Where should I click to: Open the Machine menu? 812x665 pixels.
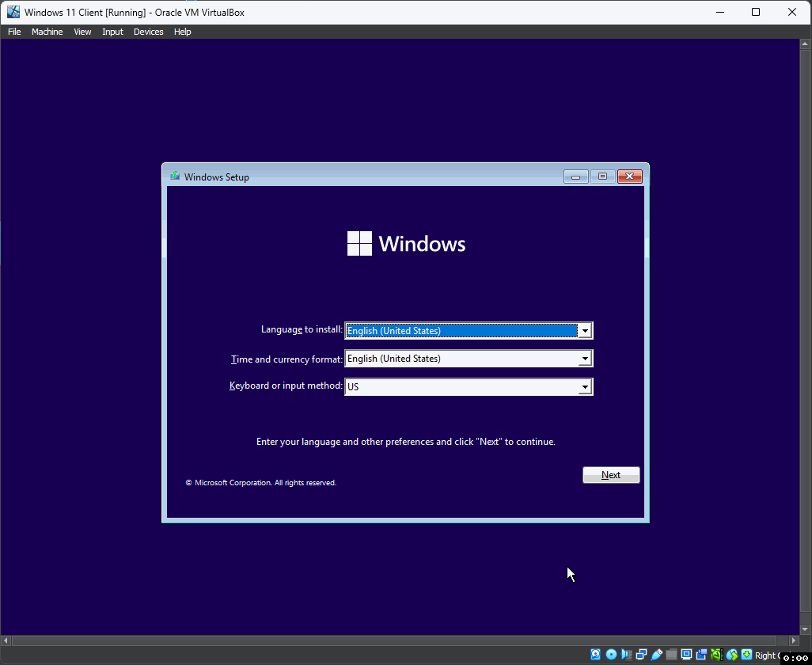point(47,32)
